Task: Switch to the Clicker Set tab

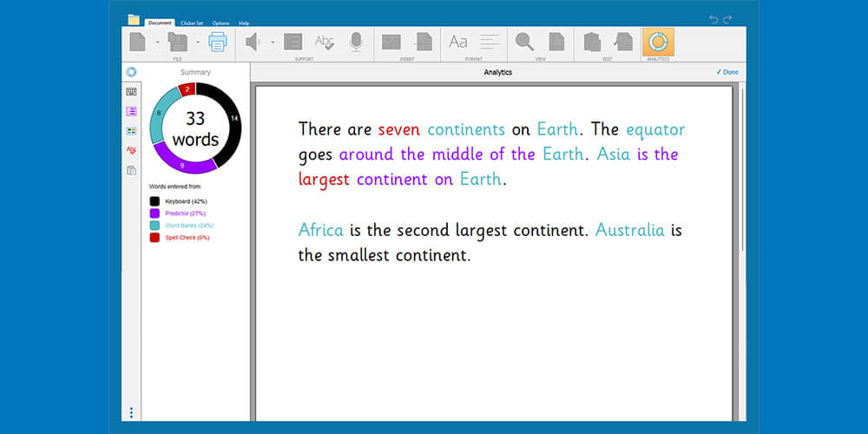Action: click(x=191, y=23)
